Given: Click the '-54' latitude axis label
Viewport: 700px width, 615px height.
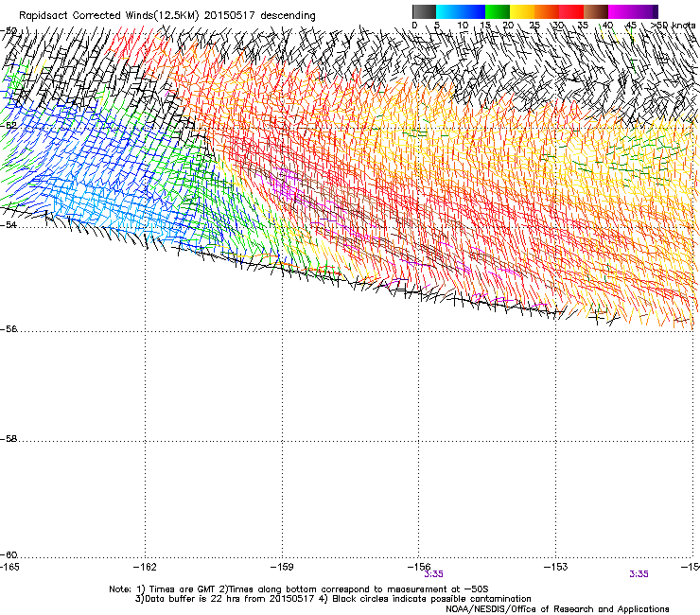Looking at the screenshot, I should tap(9, 224).
